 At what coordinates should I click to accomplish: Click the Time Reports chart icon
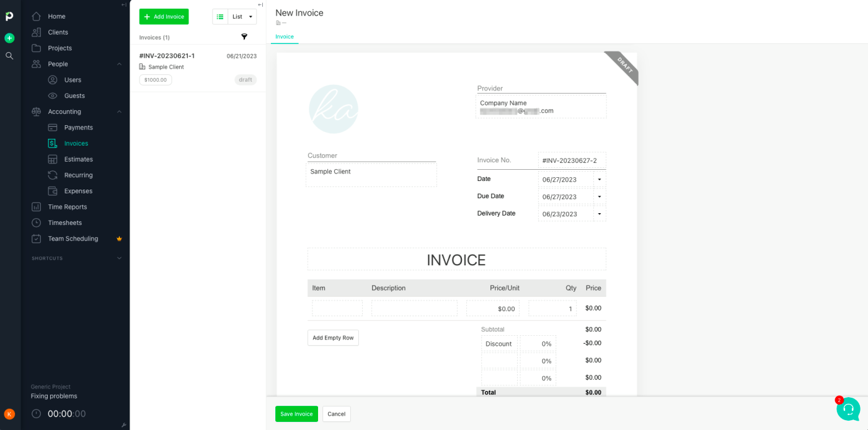[x=37, y=207]
